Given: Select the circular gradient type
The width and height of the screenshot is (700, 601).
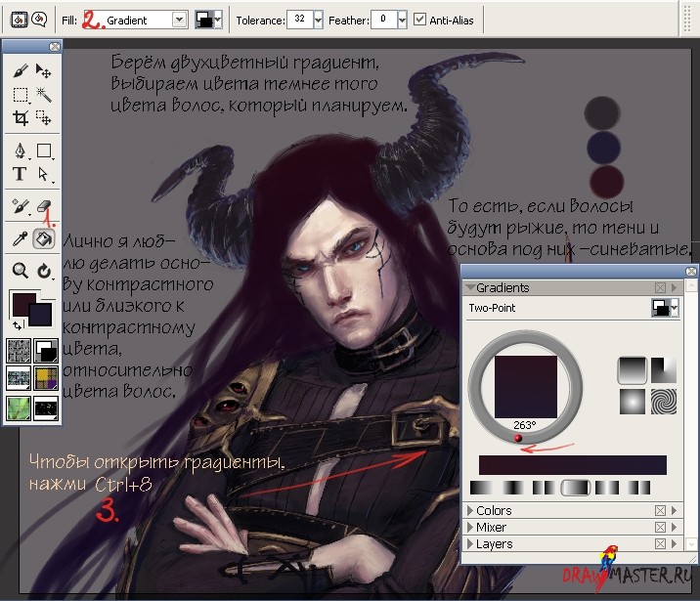Looking at the screenshot, I should pyautogui.click(x=633, y=401).
